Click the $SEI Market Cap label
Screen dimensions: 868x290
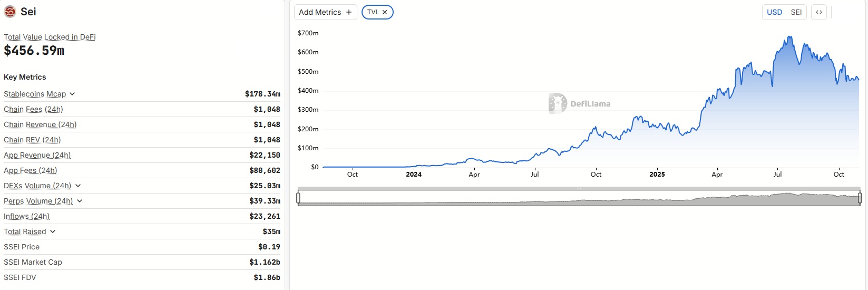[x=33, y=262]
